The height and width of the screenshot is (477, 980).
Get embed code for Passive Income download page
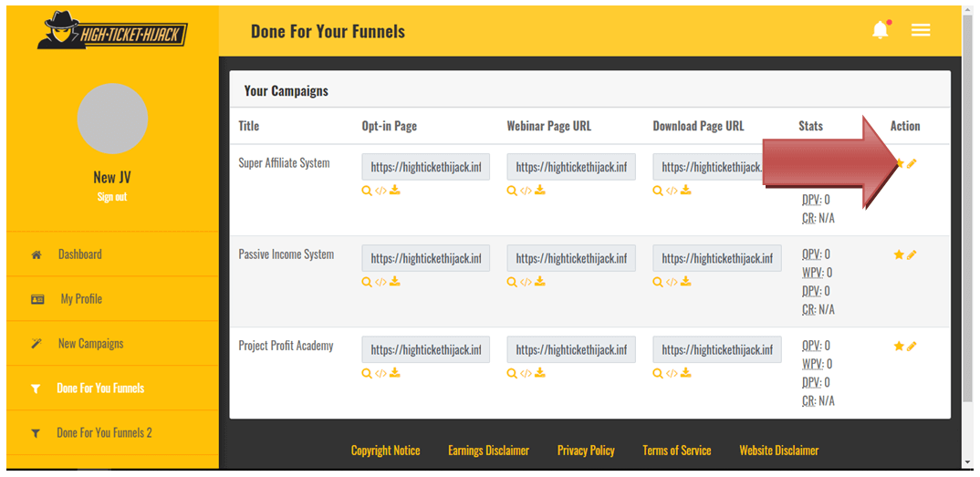pyautogui.click(x=672, y=282)
